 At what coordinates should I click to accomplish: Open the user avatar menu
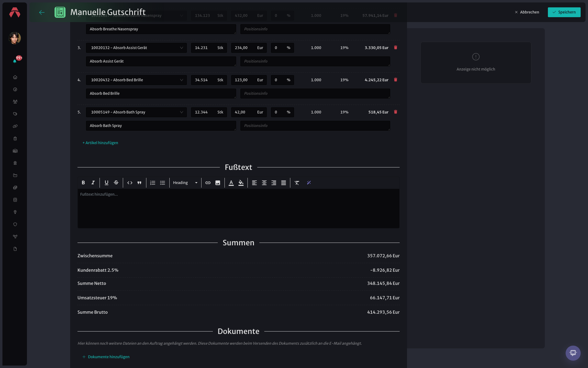tap(15, 38)
